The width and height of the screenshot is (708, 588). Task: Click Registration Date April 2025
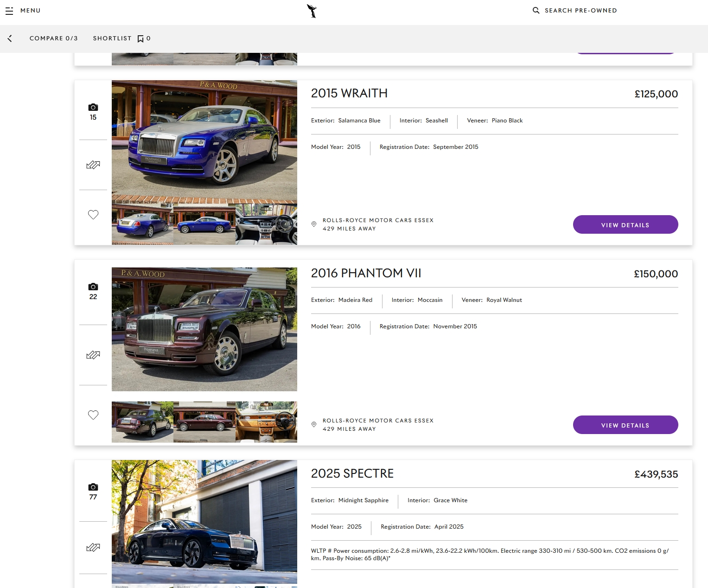pyautogui.click(x=422, y=527)
